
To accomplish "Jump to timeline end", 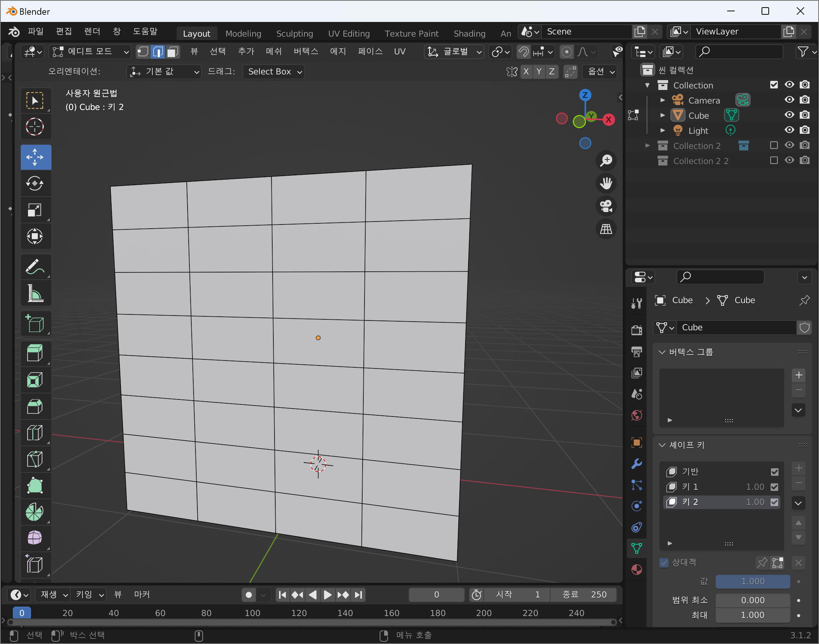I will (x=359, y=595).
